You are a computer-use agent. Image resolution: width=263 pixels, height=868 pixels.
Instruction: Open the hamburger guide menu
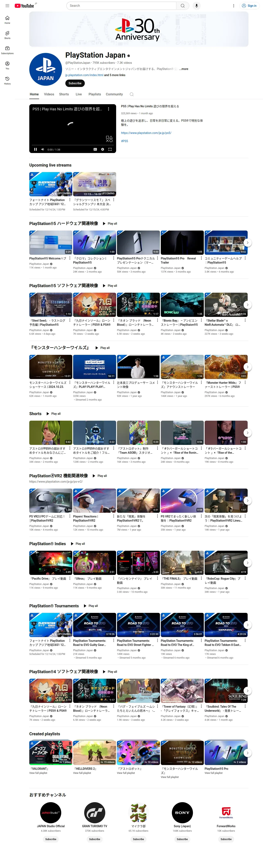pos(7,6)
